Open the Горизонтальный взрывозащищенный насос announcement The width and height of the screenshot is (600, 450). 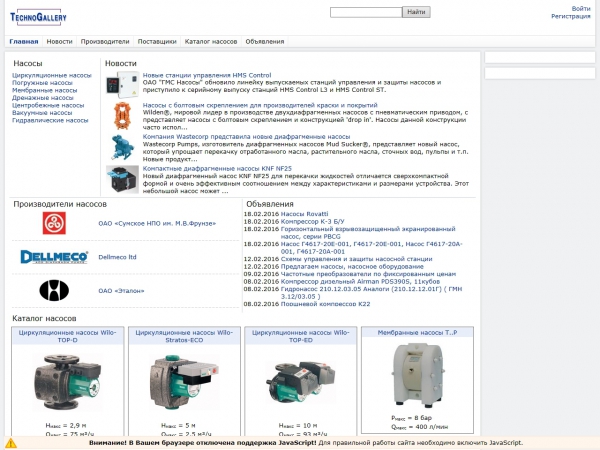pyautogui.click(x=368, y=233)
